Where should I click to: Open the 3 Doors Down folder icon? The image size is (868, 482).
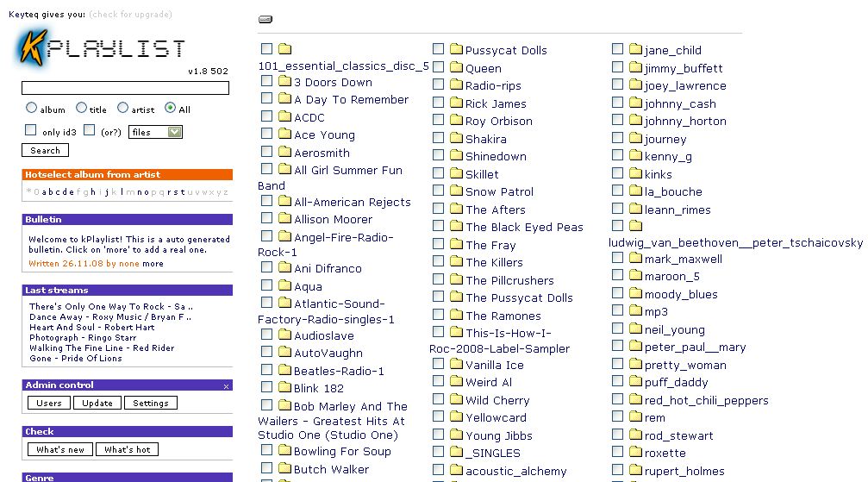(x=285, y=81)
